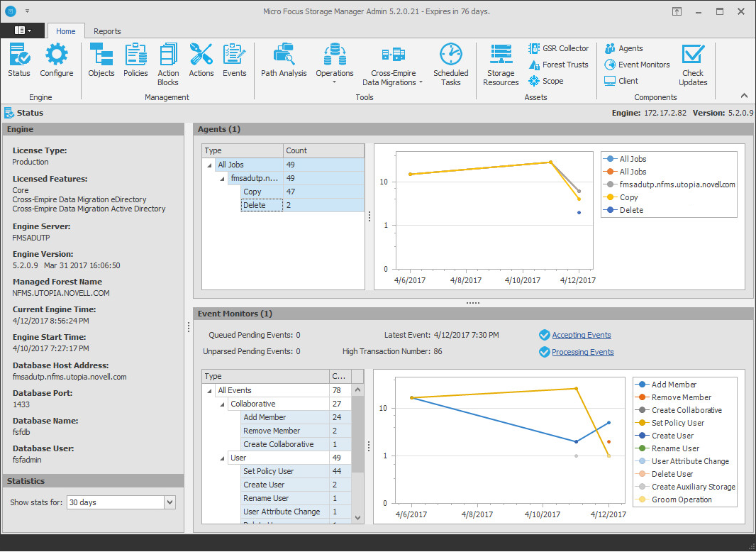Collapse the ribbon with the arrow

point(745,96)
